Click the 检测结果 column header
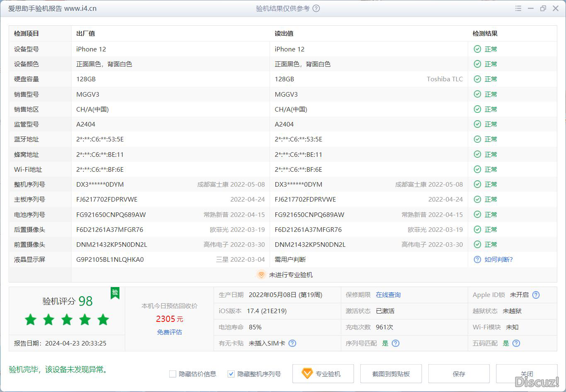 click(x=485, y=34)
